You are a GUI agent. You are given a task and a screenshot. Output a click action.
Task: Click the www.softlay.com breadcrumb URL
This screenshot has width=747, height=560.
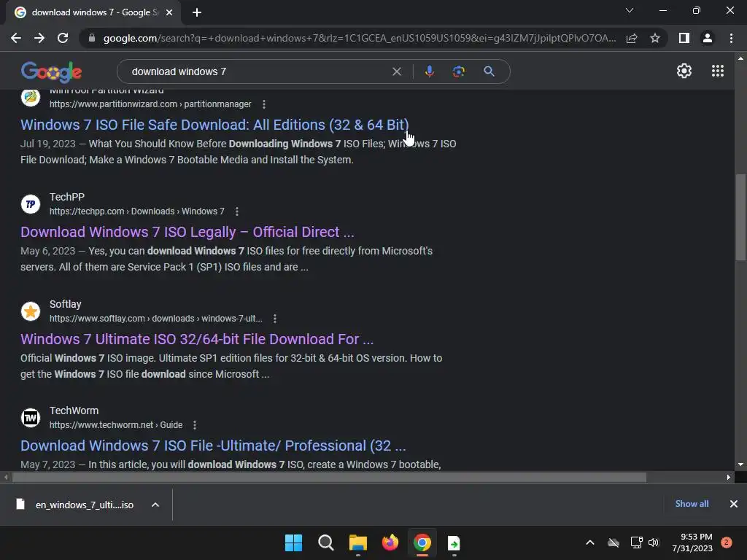coord(156,319)
